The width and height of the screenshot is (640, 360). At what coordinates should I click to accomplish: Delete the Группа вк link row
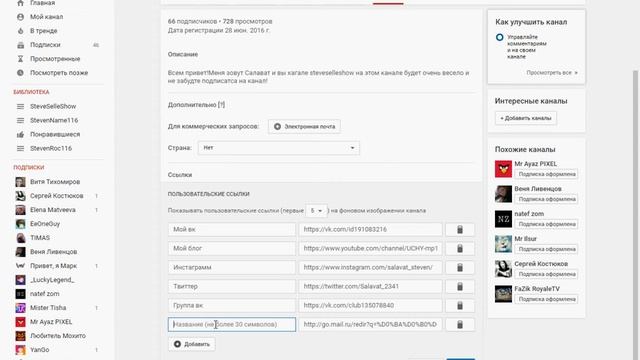(460, 305)
